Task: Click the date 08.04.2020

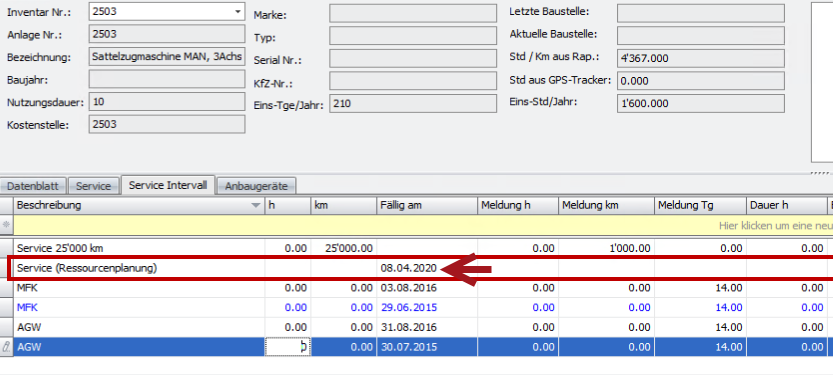Action: pyautogui.click(x=409, y=268)
